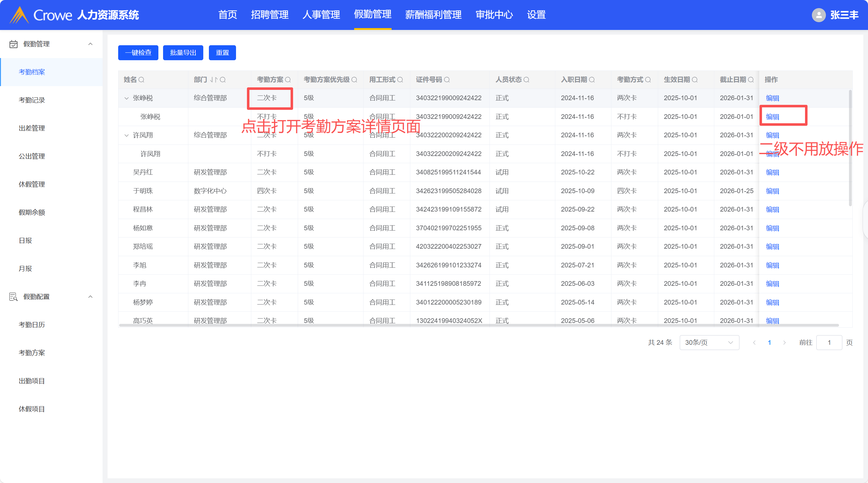The image size is (868, 483).
Task: Click 编辑 link for 于明珠 row
Action: tap(772, 191)
